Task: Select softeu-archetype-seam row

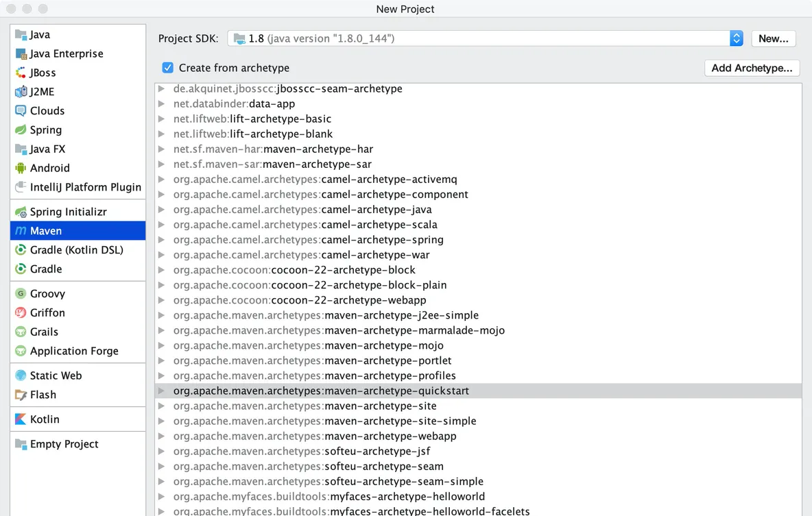Action: point(478,466)
